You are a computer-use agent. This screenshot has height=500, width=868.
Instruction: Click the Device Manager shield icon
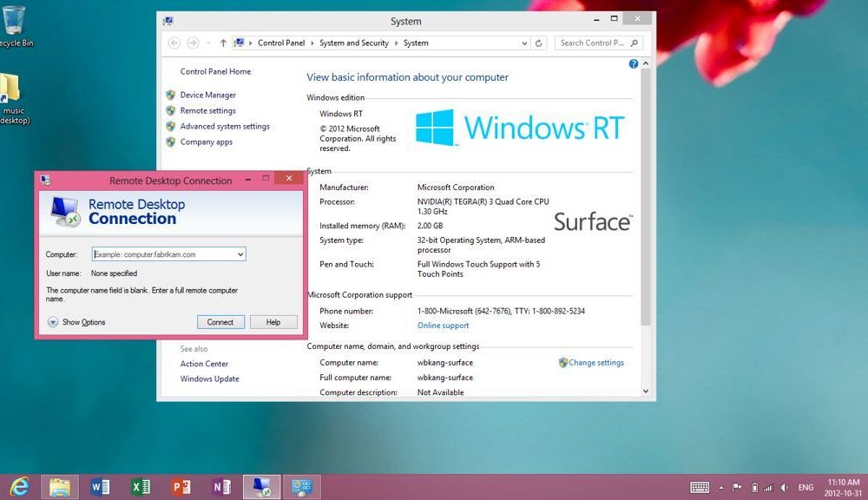point(170,95)
